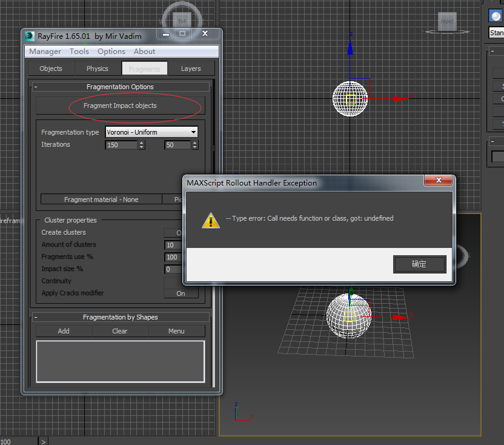Select the Fragments tab
504x445 pixels.
[144, 69]
